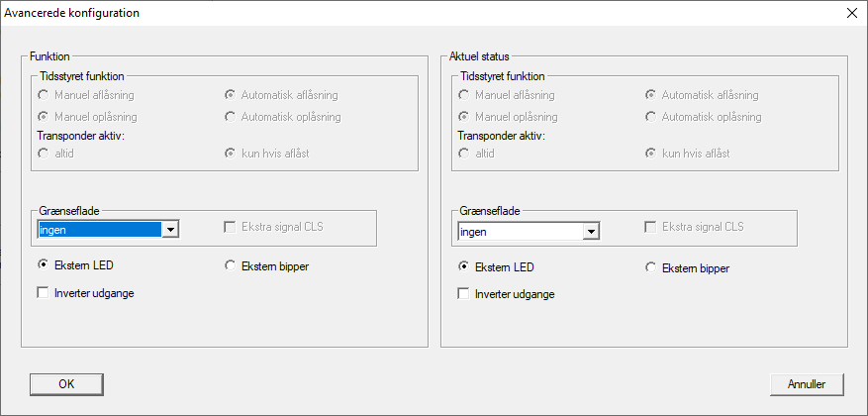Image resolution: width=868 pixels, height=416 pixels.
Task: Expand Grænseflade dropdown arrow in Aktuel status
Action: tap(591, 232)
